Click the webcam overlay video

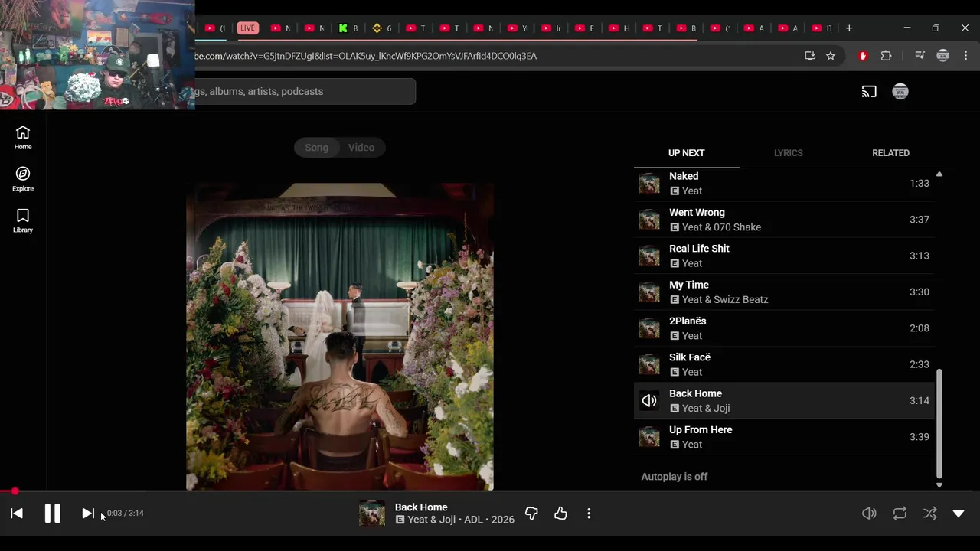[97, 54]
